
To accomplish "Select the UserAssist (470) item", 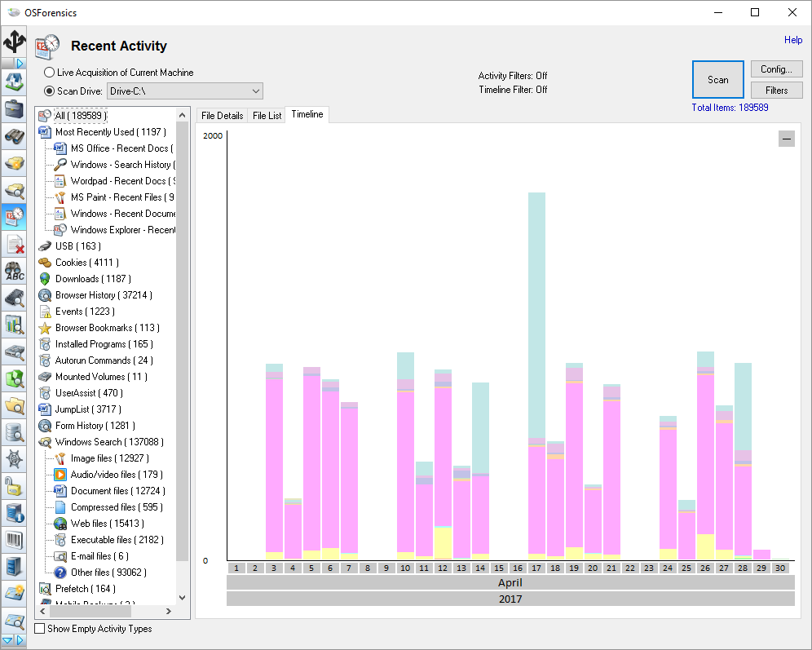I will pos(89,393).
